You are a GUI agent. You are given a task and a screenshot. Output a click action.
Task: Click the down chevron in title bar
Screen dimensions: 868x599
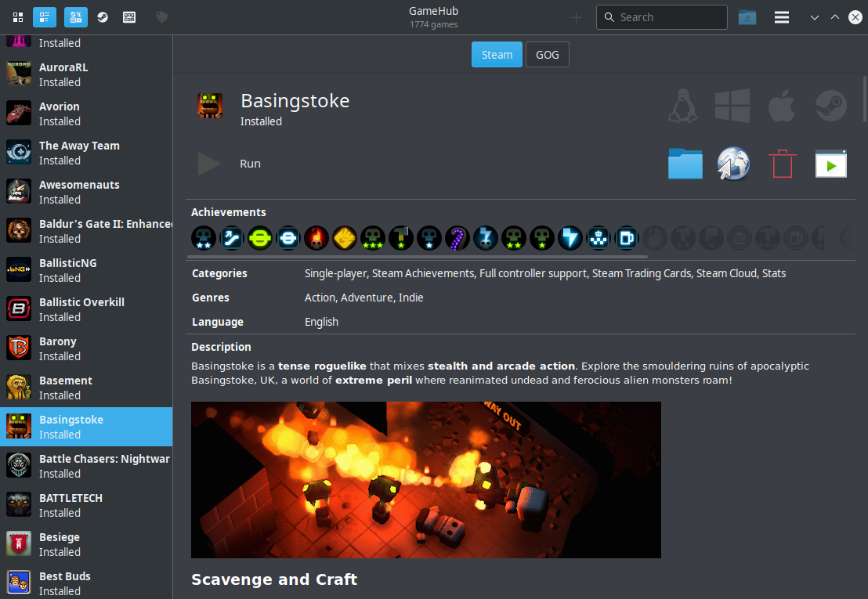click(814, 17)
